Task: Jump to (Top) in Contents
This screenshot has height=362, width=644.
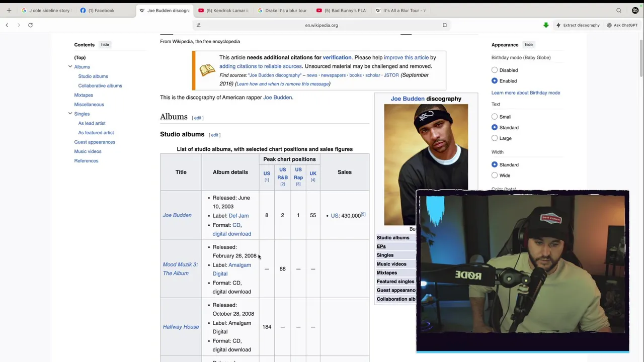Action: click(x=80, y=58)
